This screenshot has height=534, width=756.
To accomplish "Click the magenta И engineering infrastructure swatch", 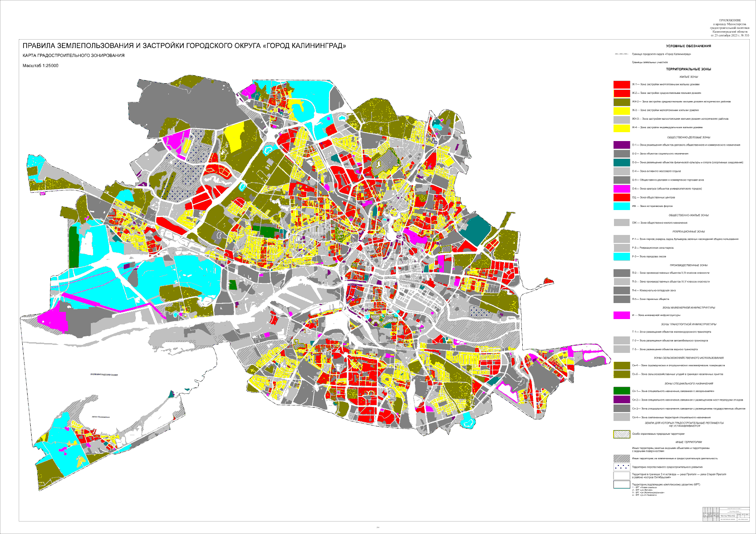I will [622, 315].
